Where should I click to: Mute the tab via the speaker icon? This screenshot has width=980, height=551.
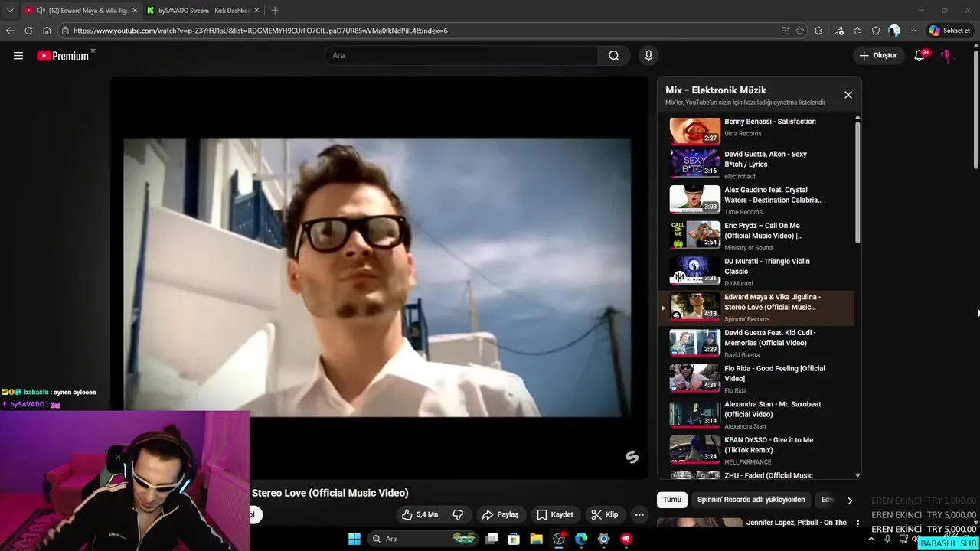click(x=40, y=10)
